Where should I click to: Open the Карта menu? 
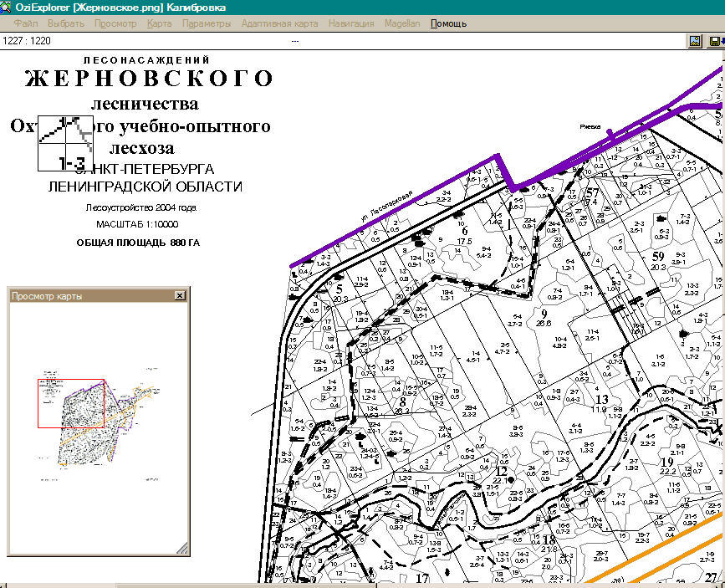tap(159, 23)
